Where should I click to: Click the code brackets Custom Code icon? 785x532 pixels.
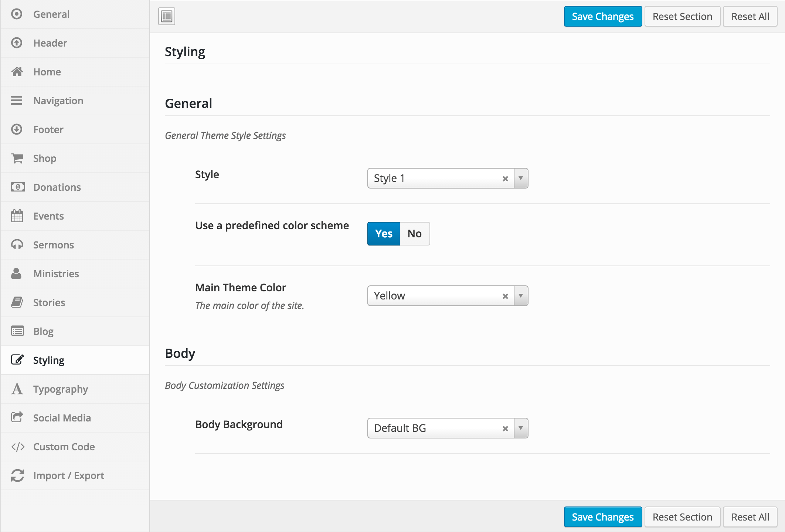[x=17, y=447]
